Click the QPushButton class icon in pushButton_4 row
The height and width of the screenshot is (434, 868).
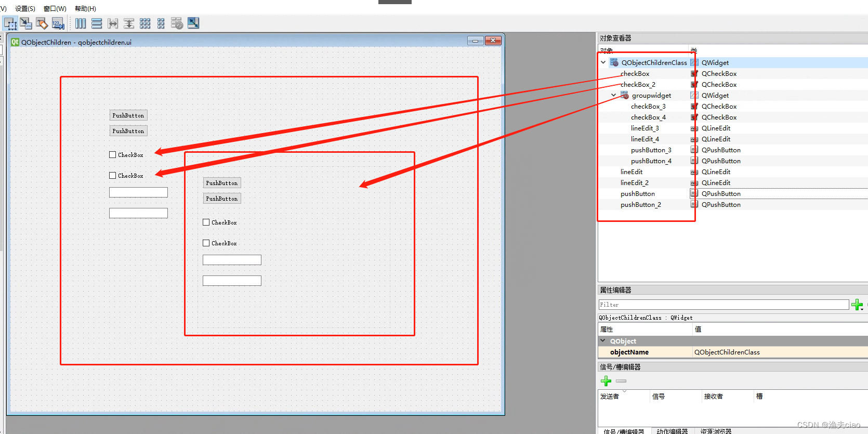[x=694, y=161]
